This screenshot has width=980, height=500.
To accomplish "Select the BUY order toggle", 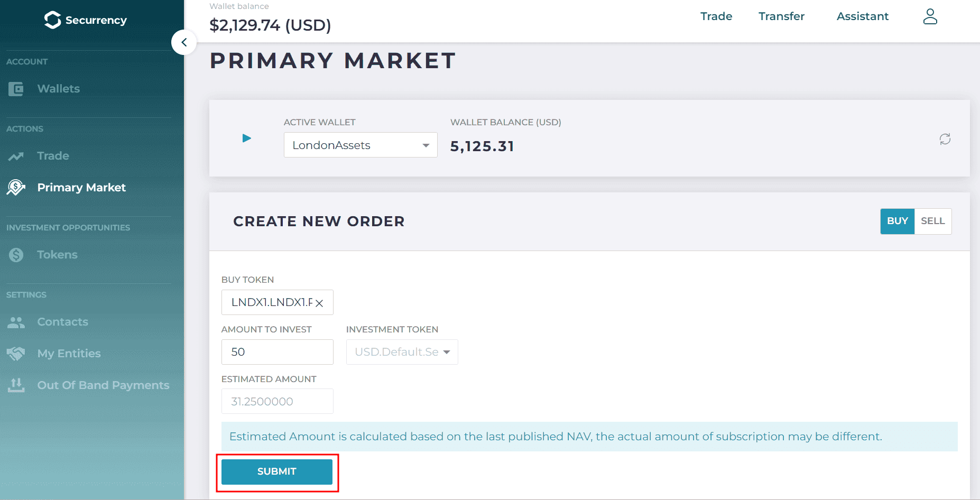I will tap(897, 221).
